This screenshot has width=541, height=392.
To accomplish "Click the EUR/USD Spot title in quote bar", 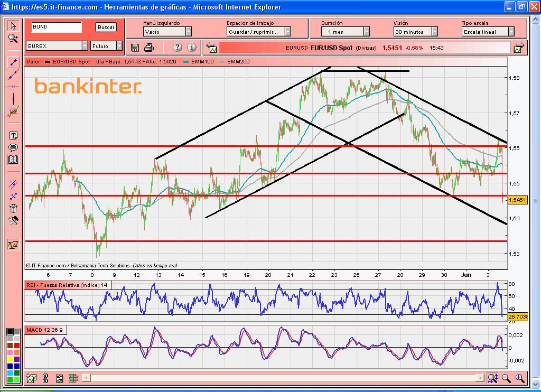I will (331, 48).
